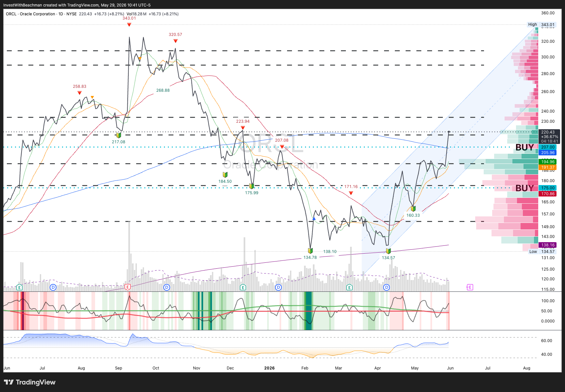The width and height of the screenshot is (565, 392).
Task: Click the cyan 175.00 price tag
Action: coord(548,188)
